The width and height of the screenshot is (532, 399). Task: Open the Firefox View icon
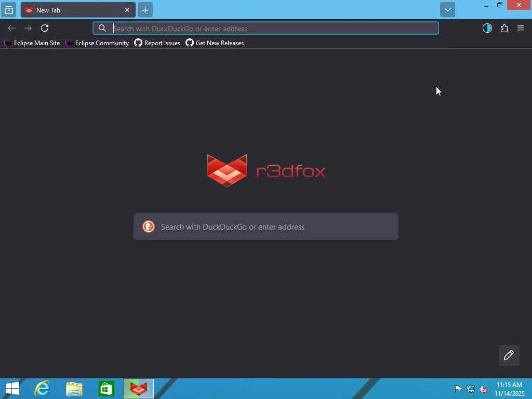click(9, 10)
